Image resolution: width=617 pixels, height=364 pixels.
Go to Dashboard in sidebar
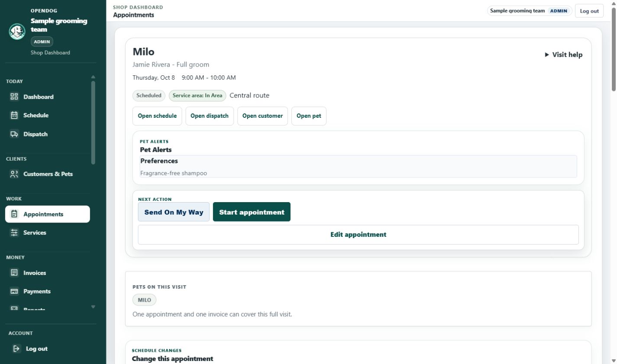[48, 97]
